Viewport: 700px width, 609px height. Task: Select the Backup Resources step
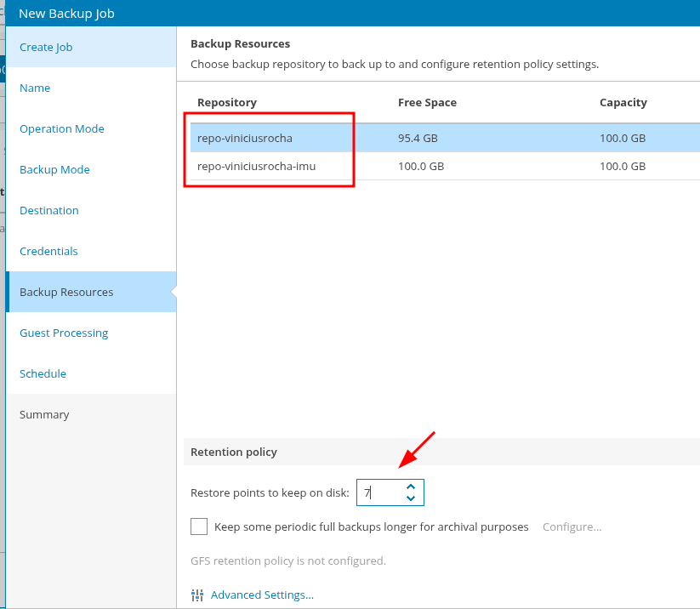pos(66,292)
